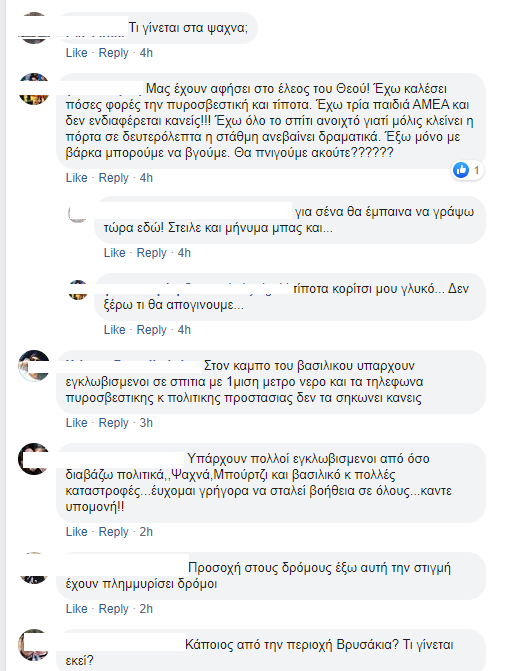511x671 pixels.
Task: Reply to the 'Μας έχουν αφήσει' comment
Action: (113, 178)
